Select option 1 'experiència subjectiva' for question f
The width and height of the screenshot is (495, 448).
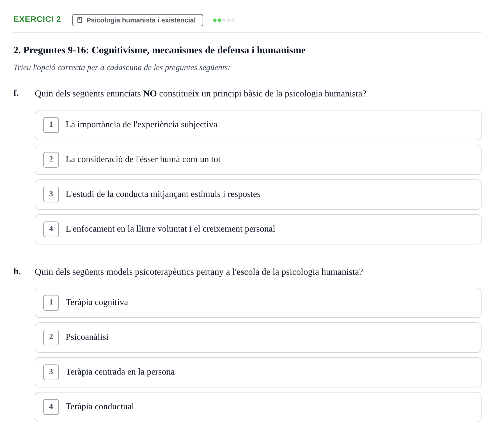pos(258,125)
